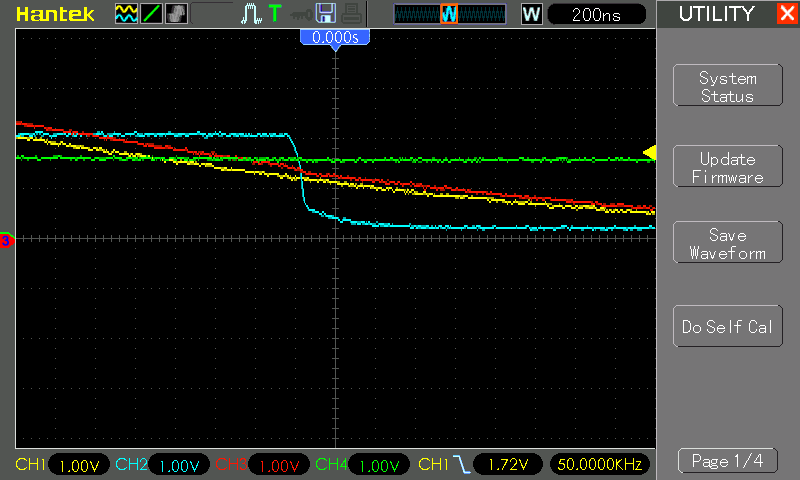Image resolution: width=800 pixels, height=480 pixels.
Task: Start Do Self Cal
Action: coord(728,326)
